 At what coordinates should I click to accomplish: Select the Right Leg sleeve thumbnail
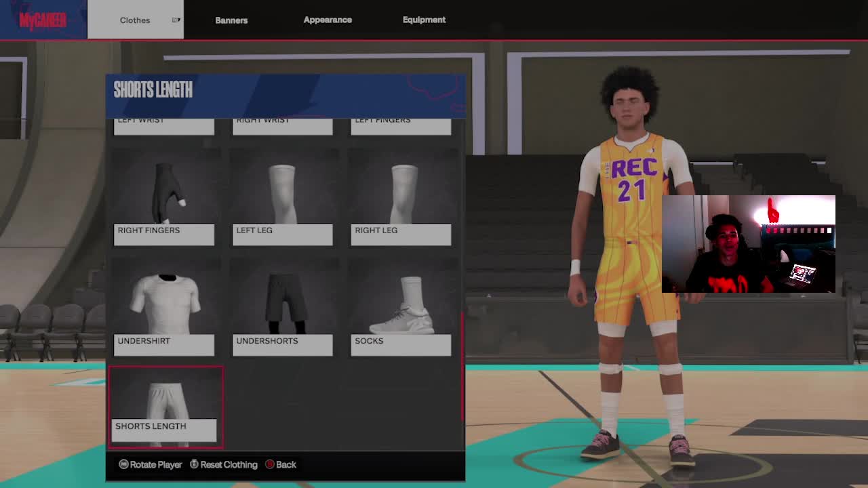[401, 188]
